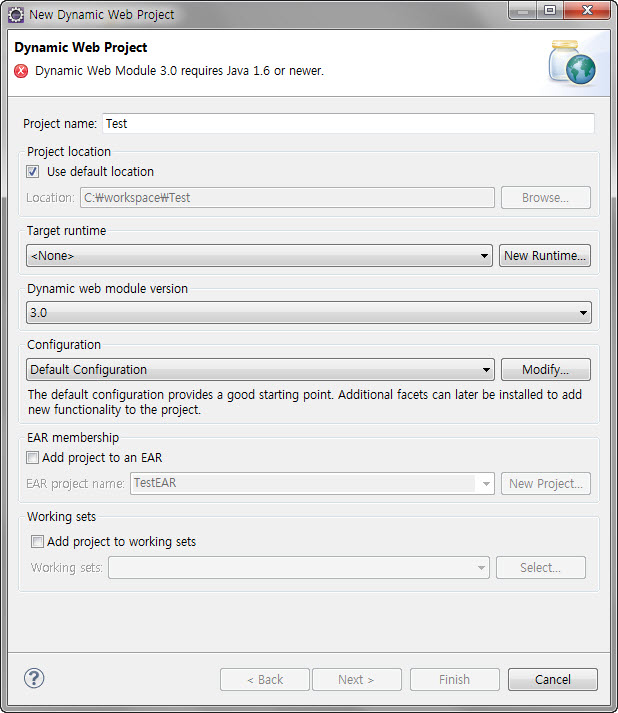
Task: Check Add project to working sets
Action: point(37,542)
